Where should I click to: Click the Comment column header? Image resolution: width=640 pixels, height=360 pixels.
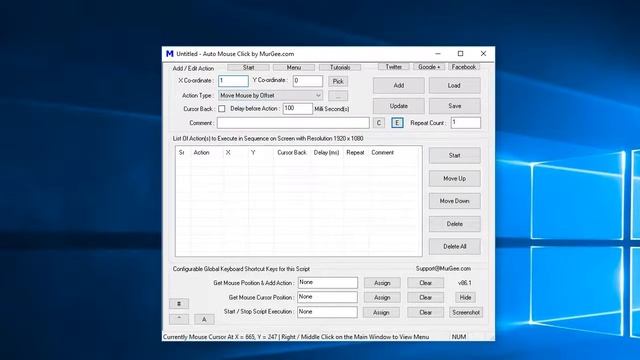[x=382, y=153]
